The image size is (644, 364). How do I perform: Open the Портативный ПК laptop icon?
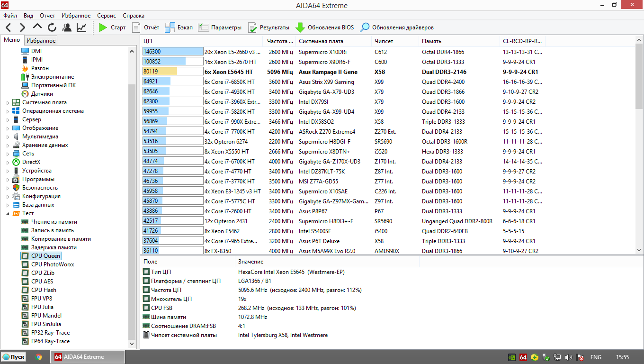pos(25,85)
